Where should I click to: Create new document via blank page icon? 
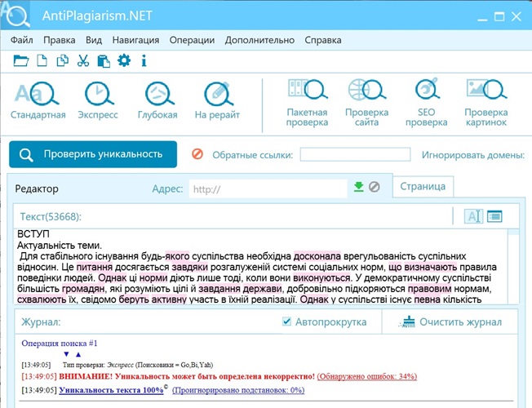click(42, 61)
